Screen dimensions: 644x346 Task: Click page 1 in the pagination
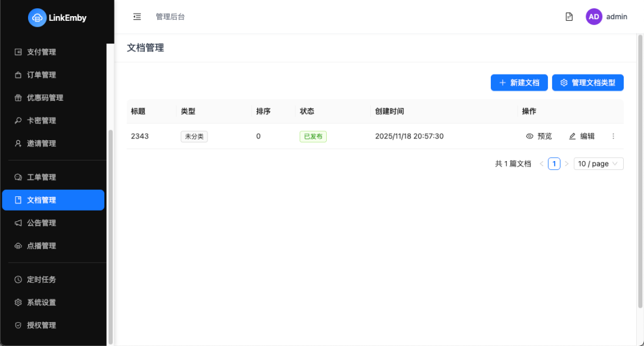(553, 163)
